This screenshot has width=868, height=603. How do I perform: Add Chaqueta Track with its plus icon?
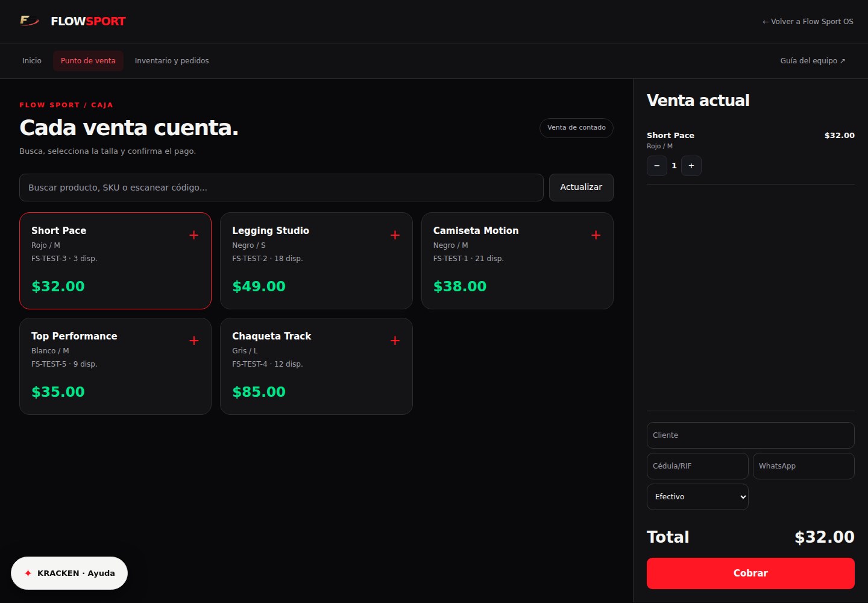395,341
